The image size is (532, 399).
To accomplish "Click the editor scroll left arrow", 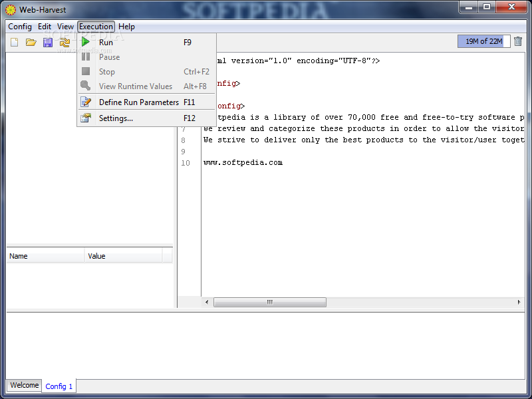I will click(207, 302).
